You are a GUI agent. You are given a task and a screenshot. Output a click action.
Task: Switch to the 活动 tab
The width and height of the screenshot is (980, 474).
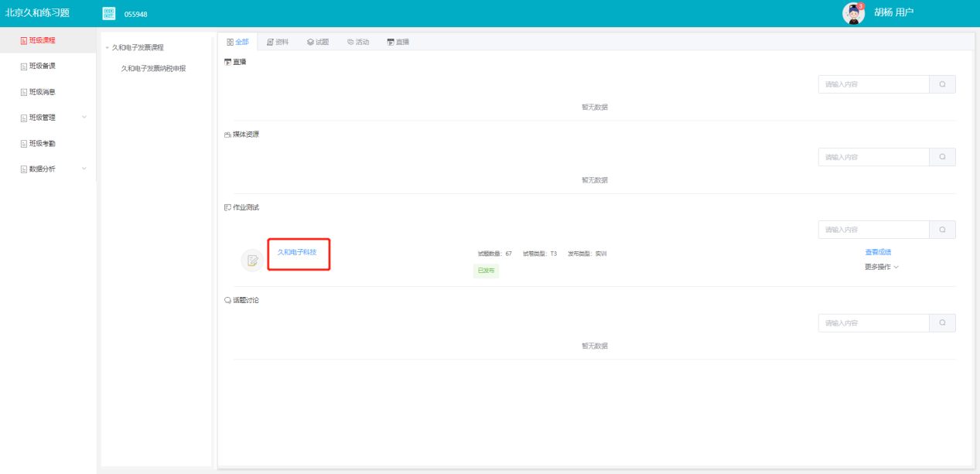pos(358,42)
